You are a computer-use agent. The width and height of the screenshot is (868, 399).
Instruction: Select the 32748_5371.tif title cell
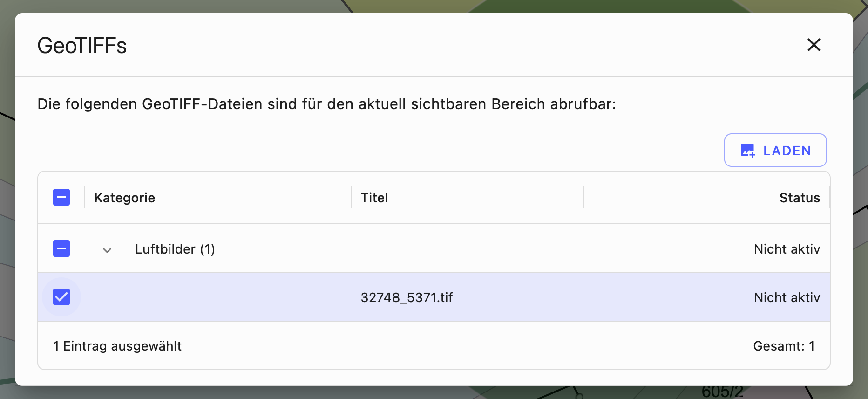407,298
